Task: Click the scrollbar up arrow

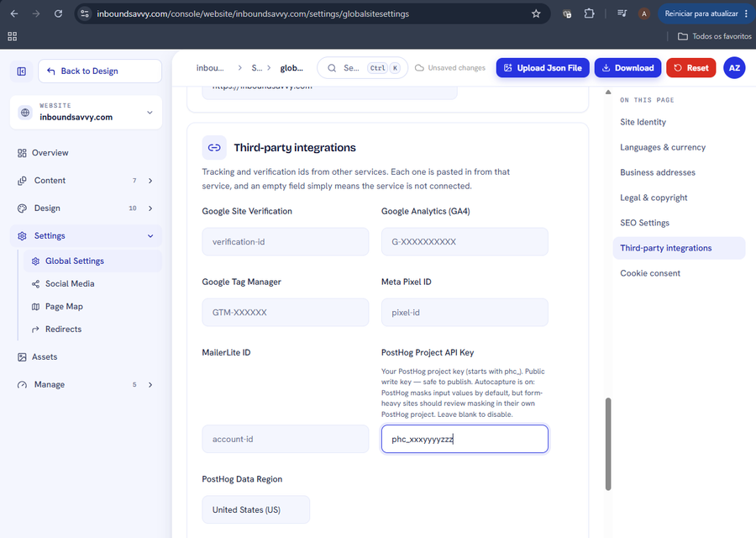Action: coord(608,92)
